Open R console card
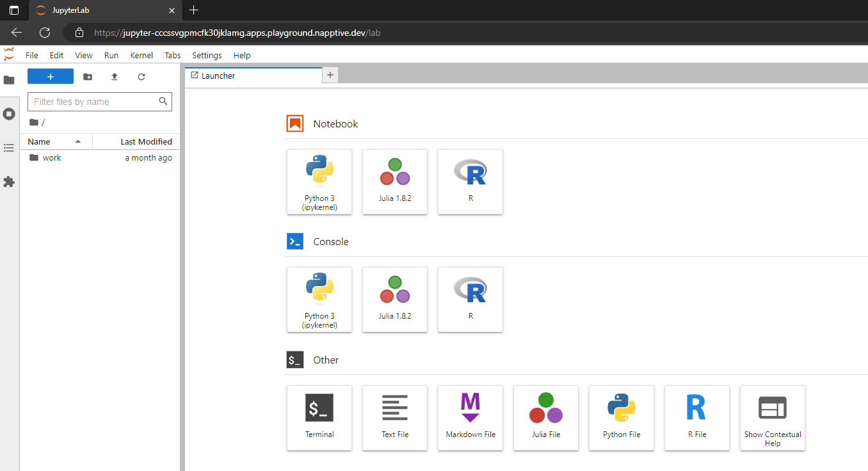The width and height of the screenshot is (868, 471). [x=470, y=299]
